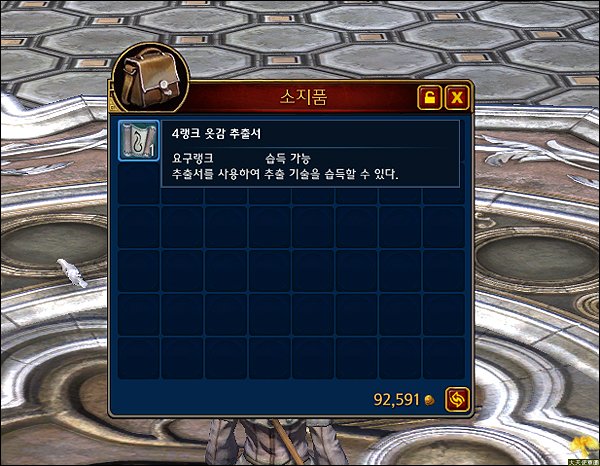600x466 pixels.
Task: Select the bottom-left corner empty inventory slot
Action: coord(139,358)
